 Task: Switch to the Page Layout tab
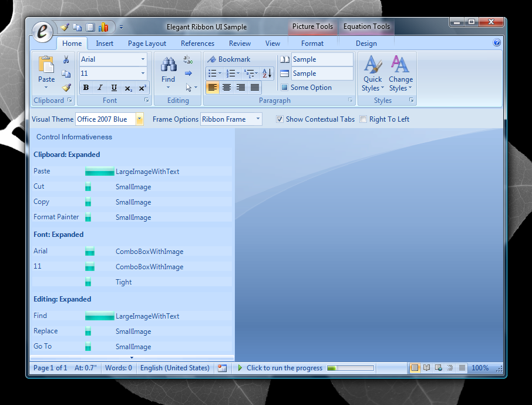coord(147,43)
